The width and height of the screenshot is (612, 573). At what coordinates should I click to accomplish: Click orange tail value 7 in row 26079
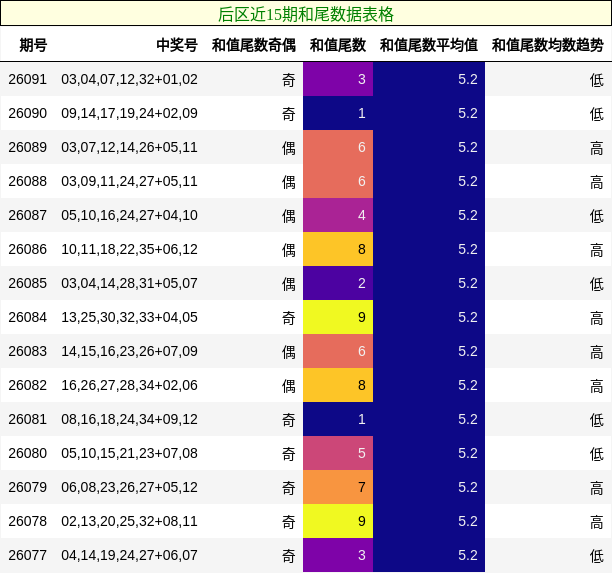tap(338, 487)
